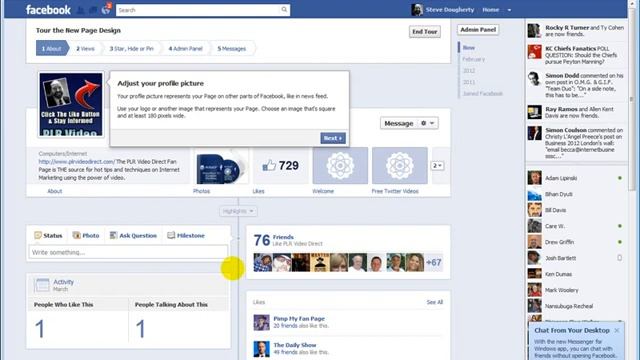Viewport: 640px width, 360px height.
Task: Open Pimp My Fan Page link
Action: (x=299, y=318)
